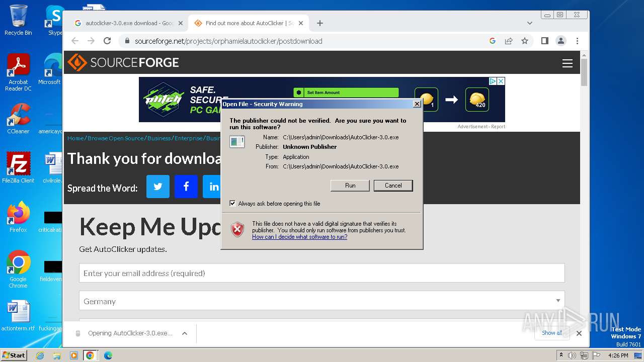The width and height of the screenshot is (644, 362).
Task: Close the banner ad with the X icon
Action: (501, 81)
